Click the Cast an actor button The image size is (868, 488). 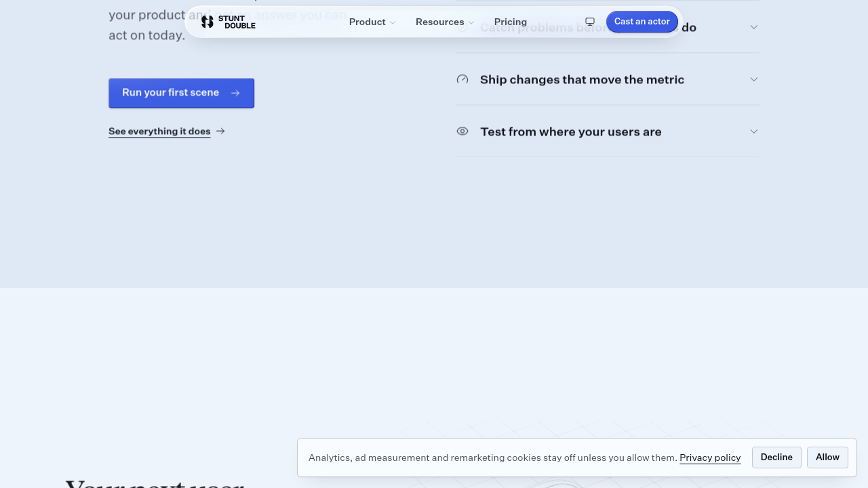[x=642, y=22]
